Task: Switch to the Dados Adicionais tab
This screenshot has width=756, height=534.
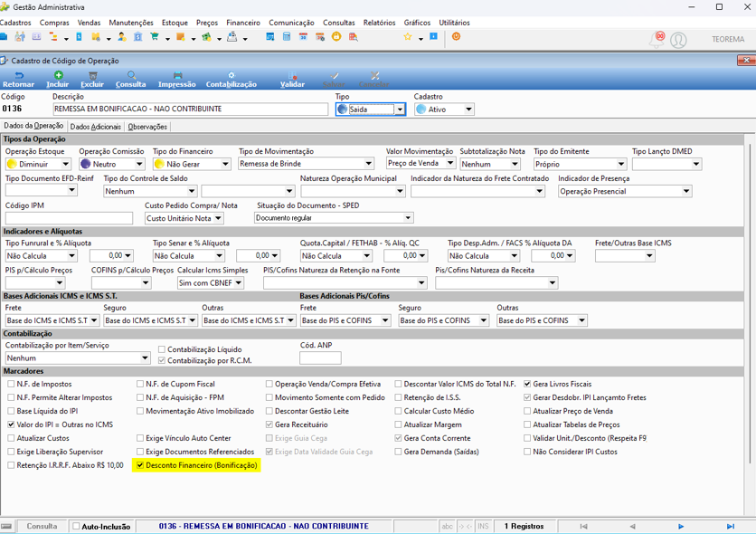Action: pyautogui.click(x=96, y=127)
